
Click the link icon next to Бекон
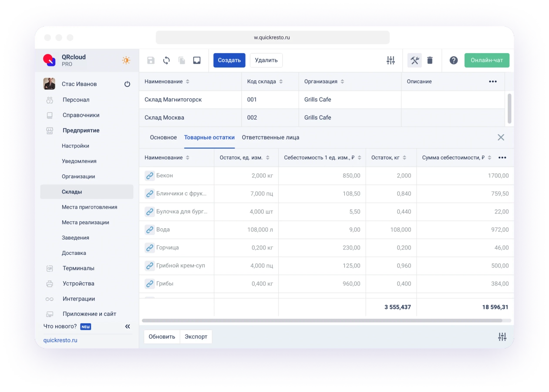pos(149,176)
